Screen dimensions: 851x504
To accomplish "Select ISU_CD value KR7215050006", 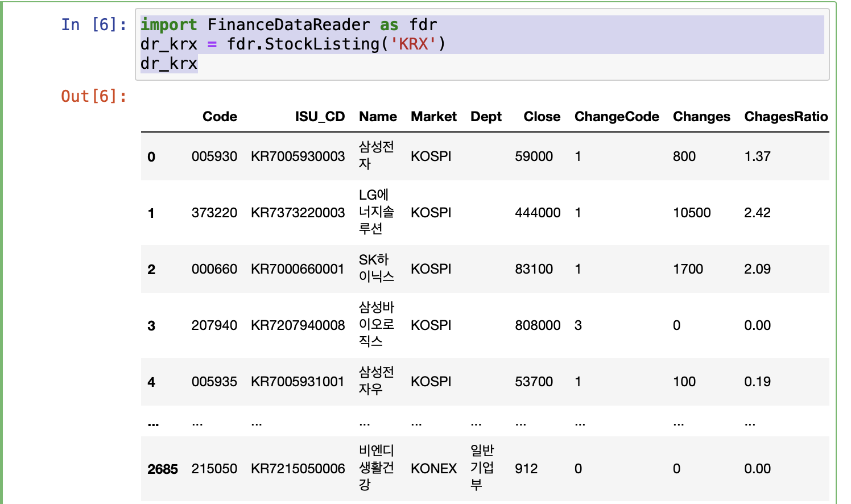I will point(298,469).
